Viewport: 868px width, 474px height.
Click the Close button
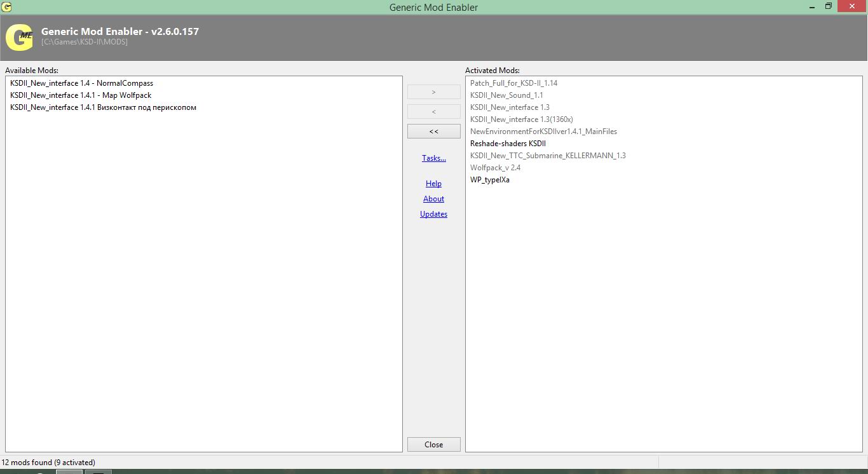[434, 445]
